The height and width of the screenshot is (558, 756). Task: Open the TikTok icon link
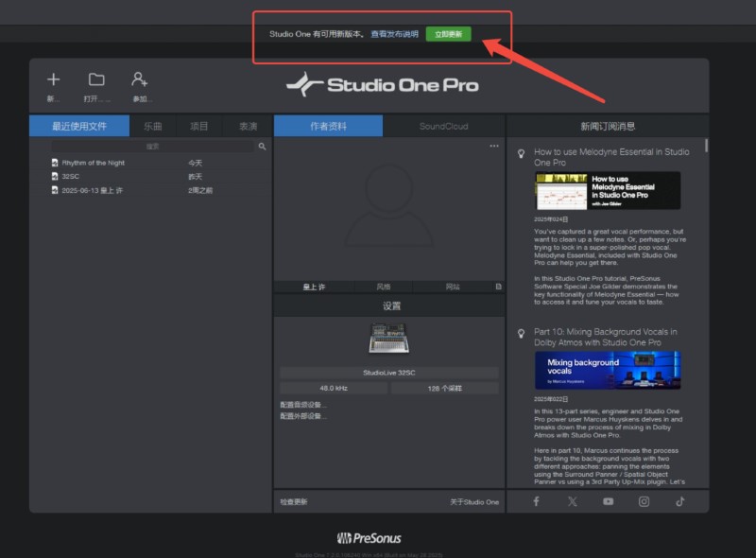pos(679,501)
